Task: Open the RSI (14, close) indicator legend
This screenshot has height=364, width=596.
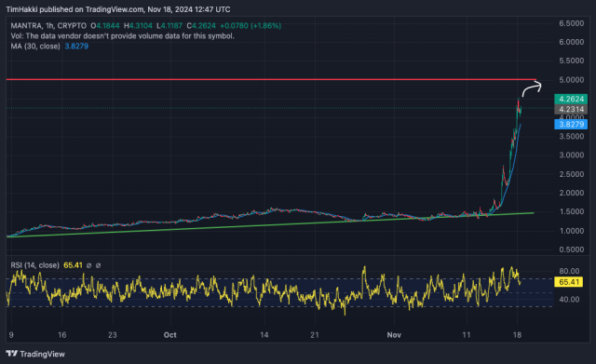Action: pyautogui.click(x=35, y=265)
